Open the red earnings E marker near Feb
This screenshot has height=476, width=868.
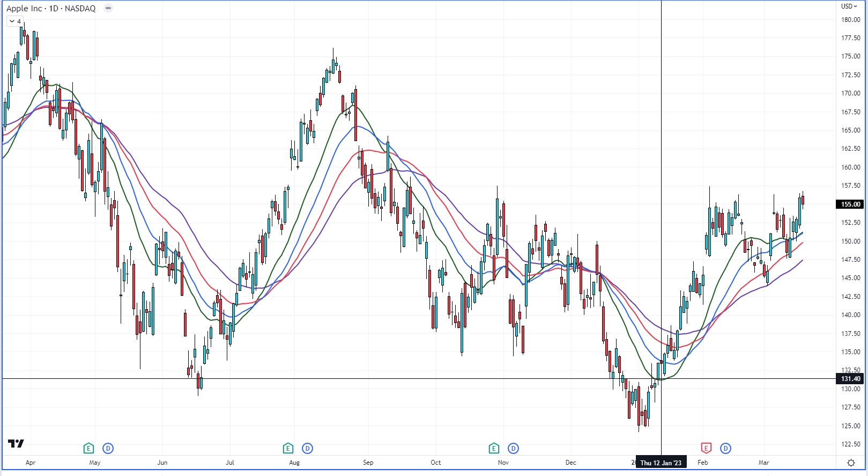[x=706, y=448]
